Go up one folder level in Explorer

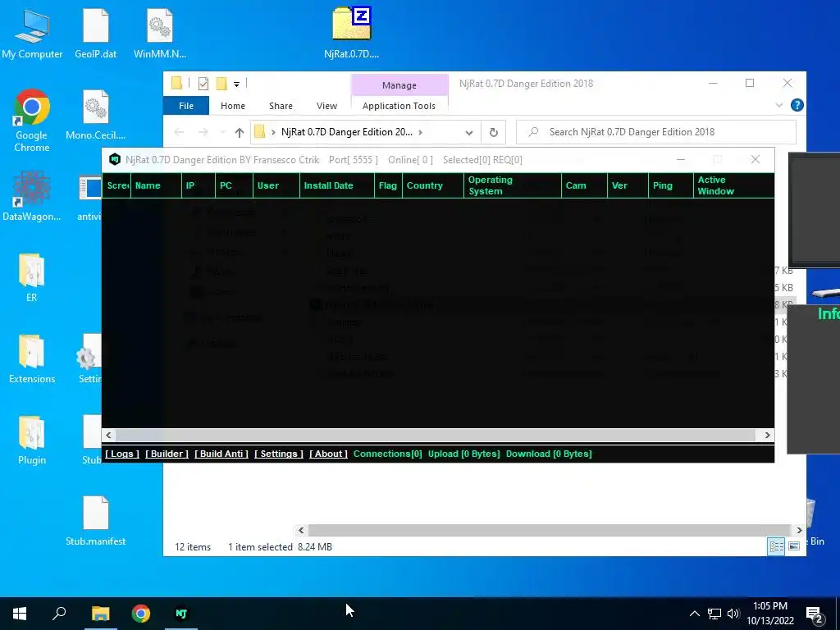click(239, 132)
